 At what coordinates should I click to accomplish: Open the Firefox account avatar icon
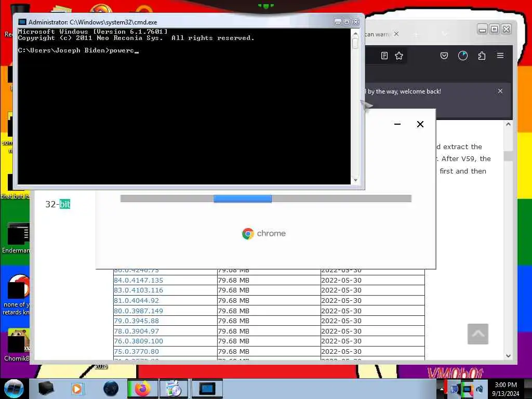463,56
